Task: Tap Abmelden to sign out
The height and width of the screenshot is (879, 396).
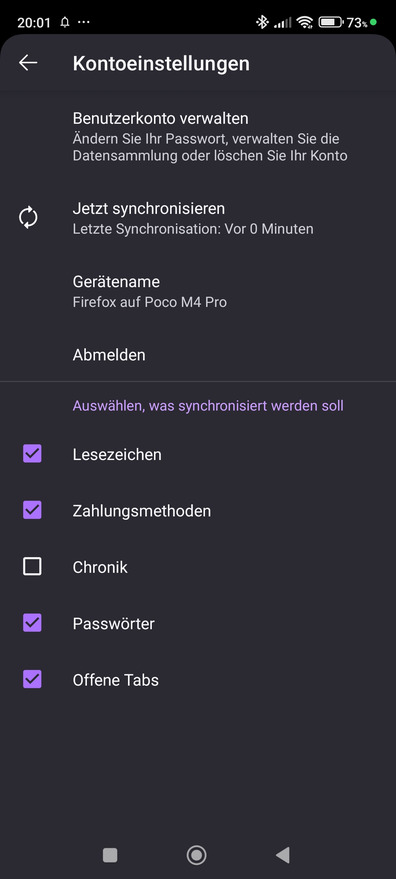Action: [x=198, y=355]
